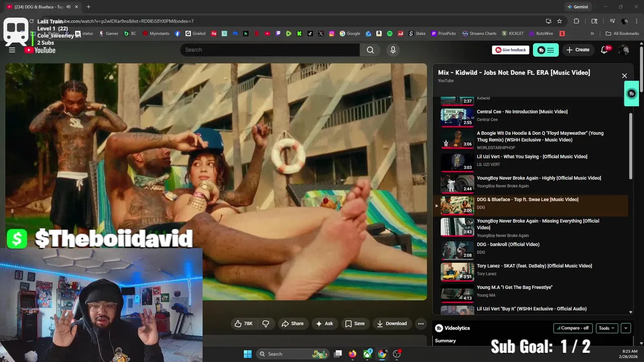The width and height of the screenshot is (644, 362).
Task: Open the account avatar menu
Action: click(624, 50)
